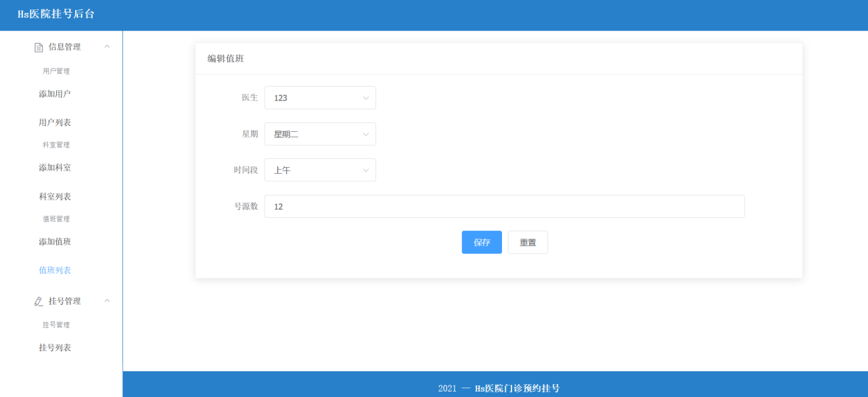Image resolution: width=868 pixels, height=397 pixels.
Task: Click the 用户管理 group label
Action: 56,71
